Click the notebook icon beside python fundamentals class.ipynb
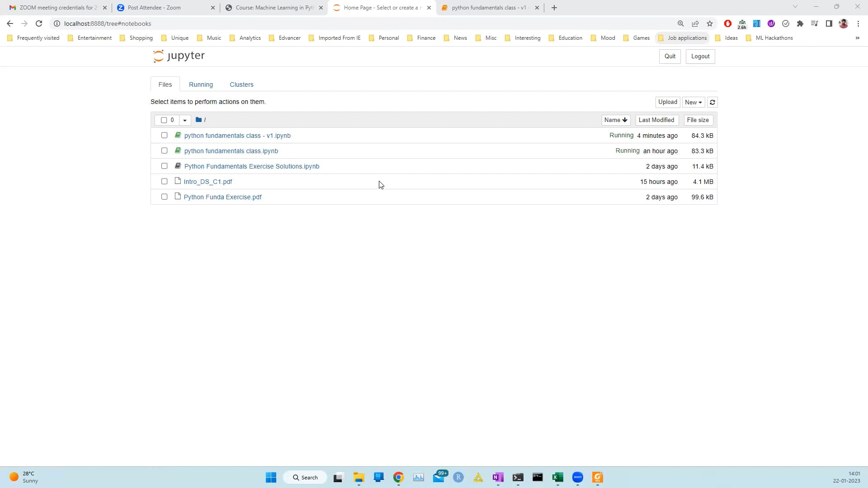This screenshot has width=868, height=488. 178,150
